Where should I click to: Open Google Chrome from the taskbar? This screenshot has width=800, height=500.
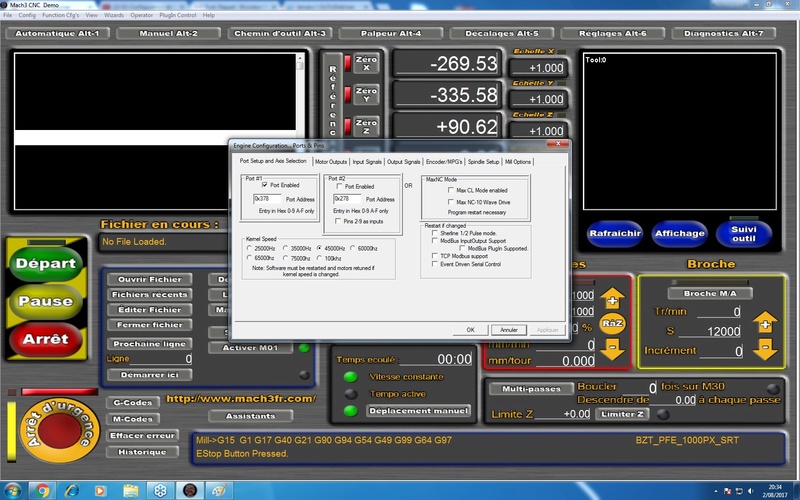[x=42, y=491]
